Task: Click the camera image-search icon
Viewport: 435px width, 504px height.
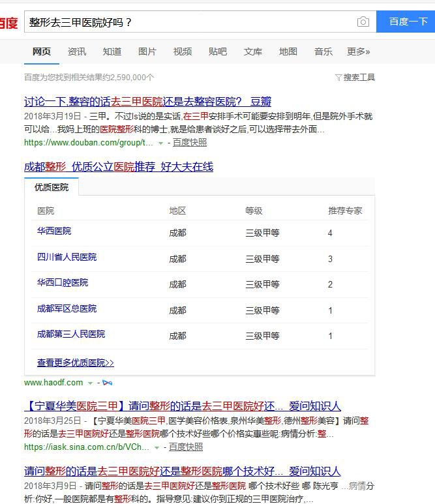Action: click(x=363, y=22)
